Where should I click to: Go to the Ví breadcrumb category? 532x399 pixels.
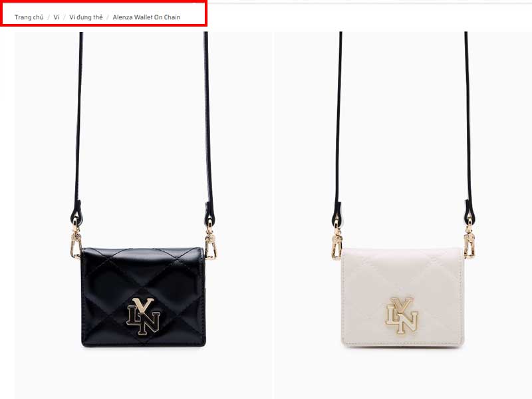tap(57, 17)
